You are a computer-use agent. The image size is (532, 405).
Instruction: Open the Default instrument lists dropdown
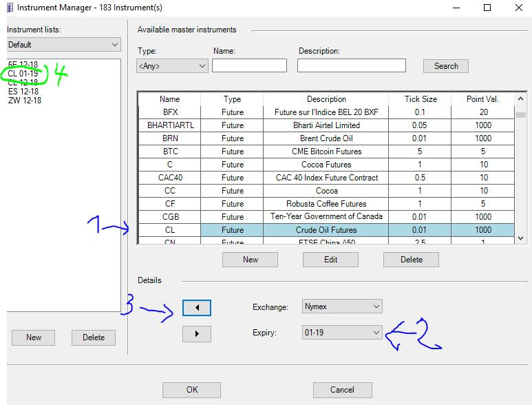[x=64, y=45]
